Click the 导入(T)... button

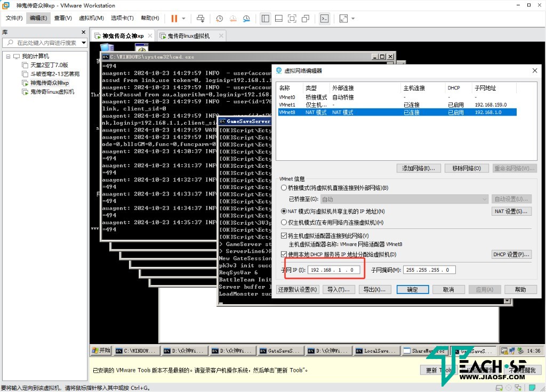point(339,289)
